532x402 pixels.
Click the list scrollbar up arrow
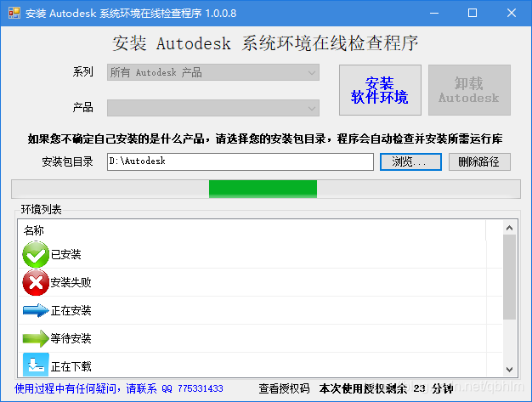click(x=509, y=228)
